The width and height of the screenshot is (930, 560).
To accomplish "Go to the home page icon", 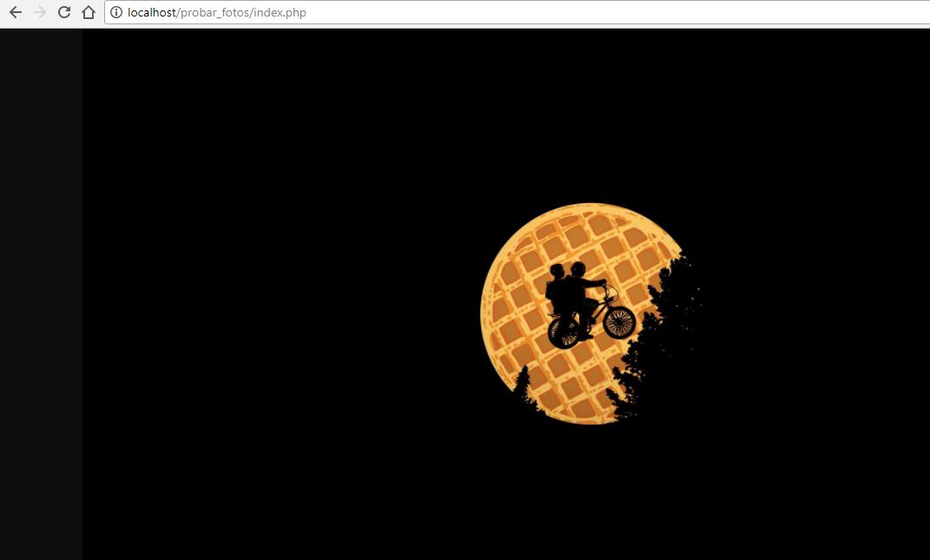I will pyautogui.click(x=89, y=12).
